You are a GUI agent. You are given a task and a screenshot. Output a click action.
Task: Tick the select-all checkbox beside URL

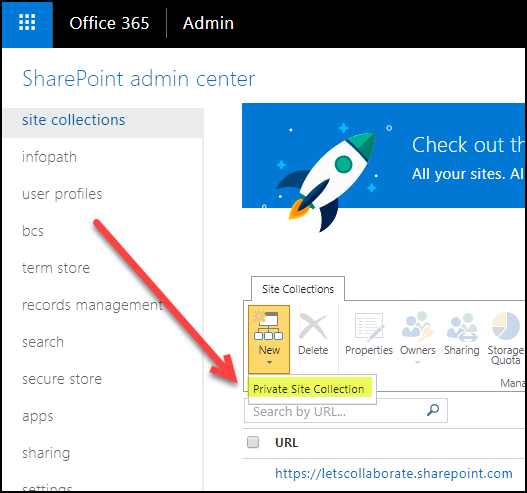click(253, 442)
